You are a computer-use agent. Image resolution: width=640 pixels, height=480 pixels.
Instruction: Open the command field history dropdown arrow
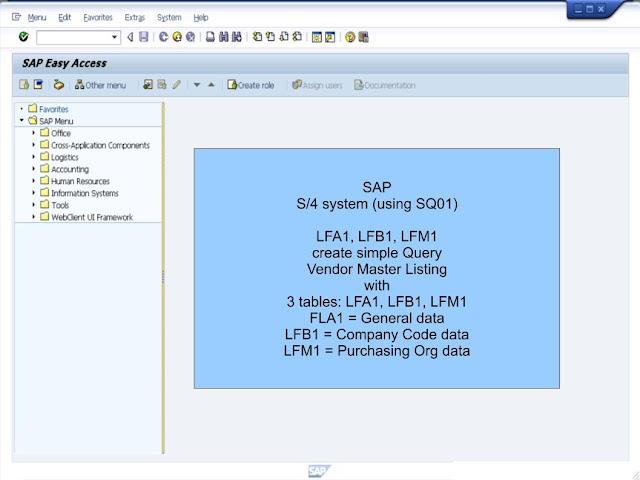point(115,37)
